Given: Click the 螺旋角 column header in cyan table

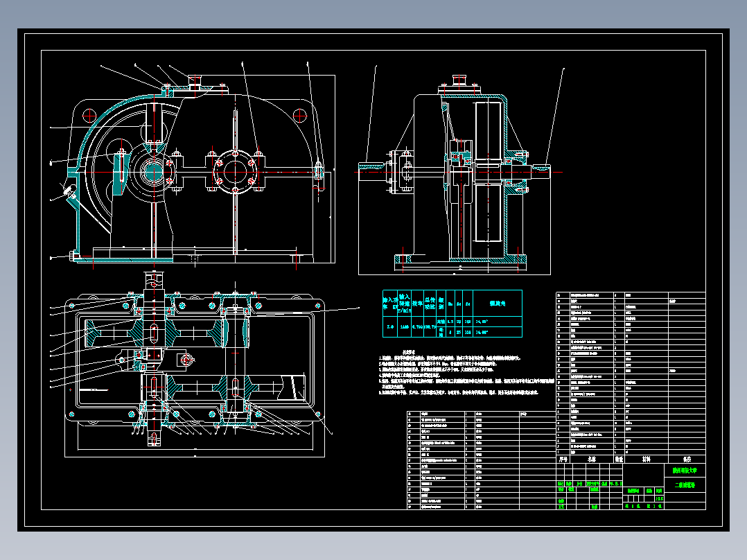Looking at the screenshot, I should [x=497, y=303].
